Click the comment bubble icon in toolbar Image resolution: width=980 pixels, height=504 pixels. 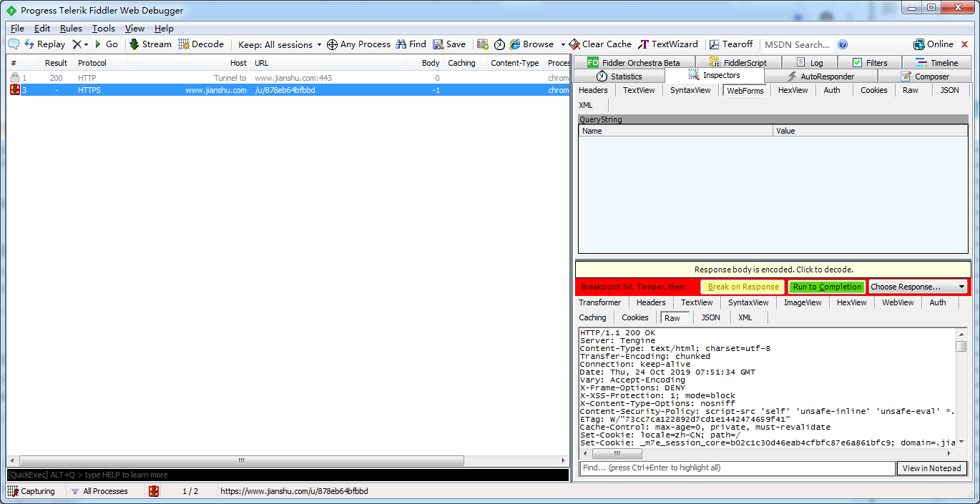14,44
